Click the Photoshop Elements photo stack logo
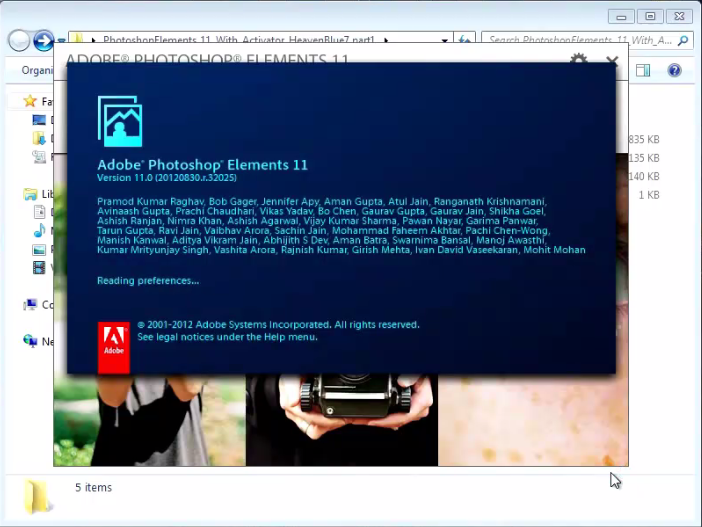This screenshot has height=527, width=702. coord(119,122)
